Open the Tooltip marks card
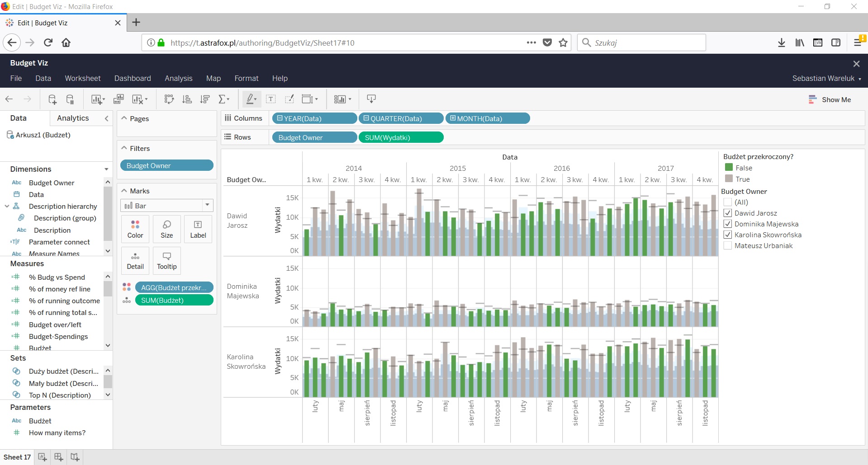The image size is (868, 465). pyautogui.click(x=166, y=261)
